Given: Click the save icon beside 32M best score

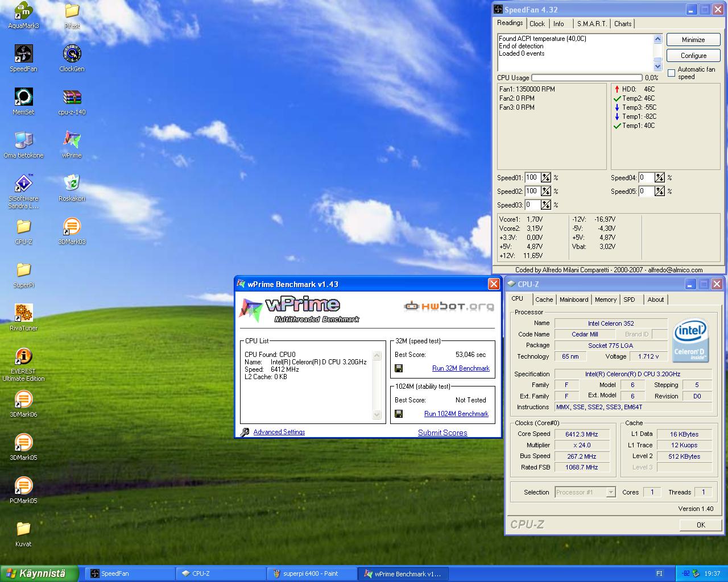Looking at the screenshot, I should 399,368.
